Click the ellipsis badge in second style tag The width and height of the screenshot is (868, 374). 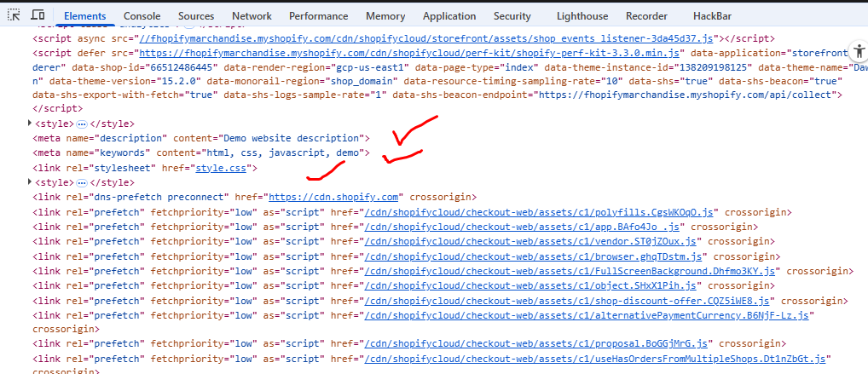[x=82, y=182]
